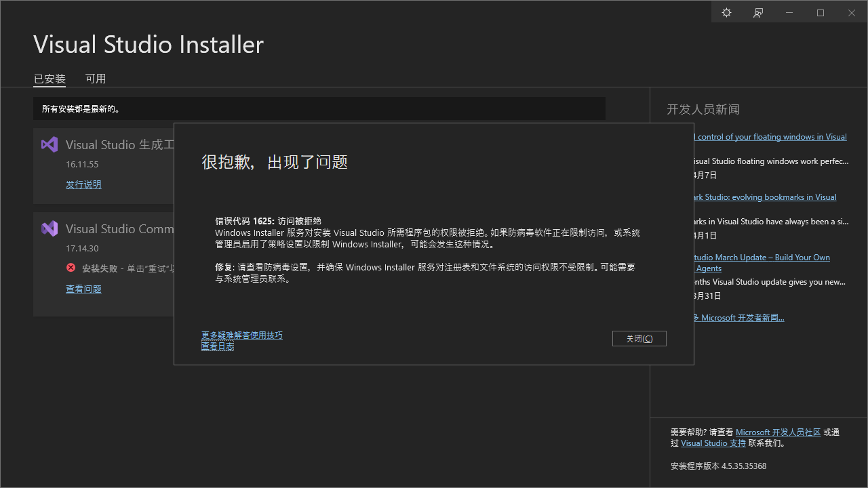Click the Visual Studio 生成工具 product logo

(50, 144)
